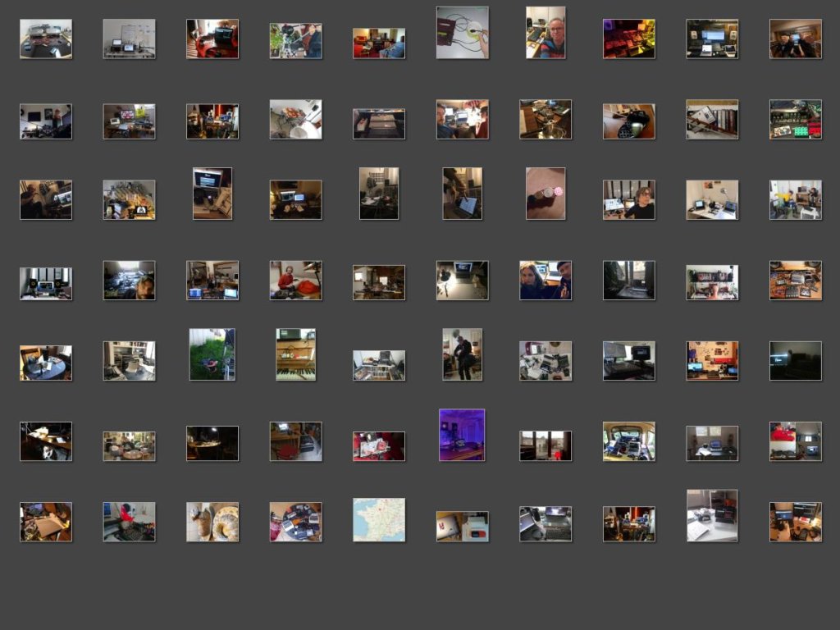
Task: Open the person standing in black photo
Action: pyautogui.click(x=462, y=354)
